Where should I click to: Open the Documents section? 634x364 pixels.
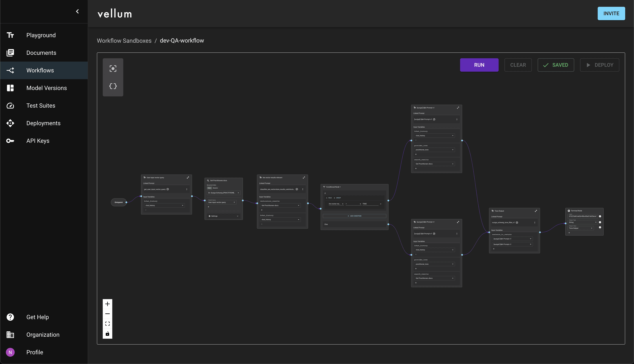point(10,53)
